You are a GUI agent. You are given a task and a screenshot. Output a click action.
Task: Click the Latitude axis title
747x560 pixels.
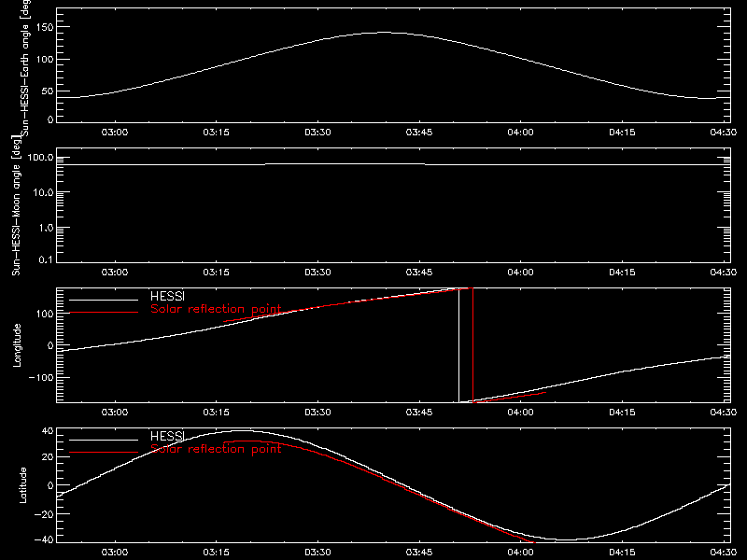(x=22, y=485)
